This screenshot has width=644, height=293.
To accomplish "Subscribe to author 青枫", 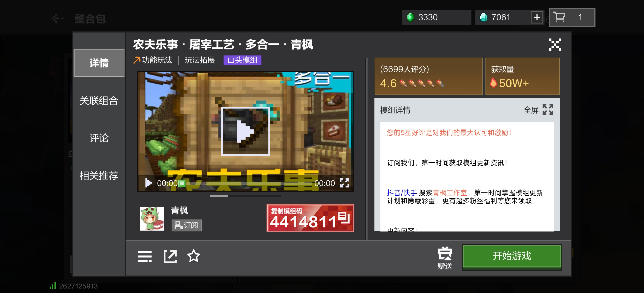I will coord(187,225).
